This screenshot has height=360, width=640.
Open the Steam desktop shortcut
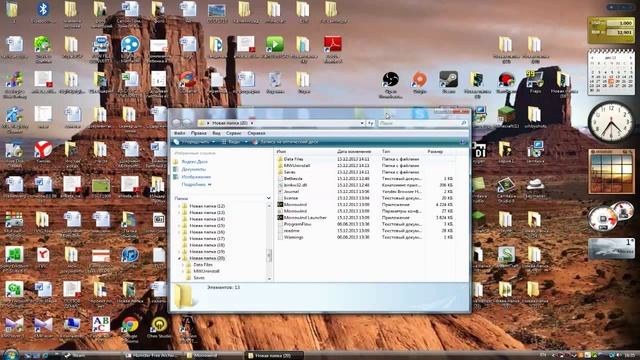tap(448, 82)
